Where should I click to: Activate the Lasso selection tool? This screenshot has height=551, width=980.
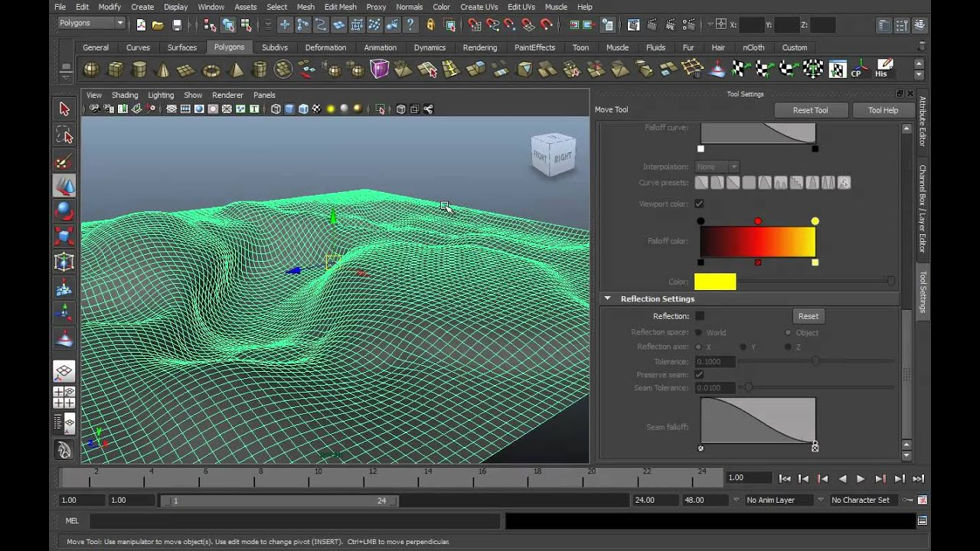pos(64,135)
